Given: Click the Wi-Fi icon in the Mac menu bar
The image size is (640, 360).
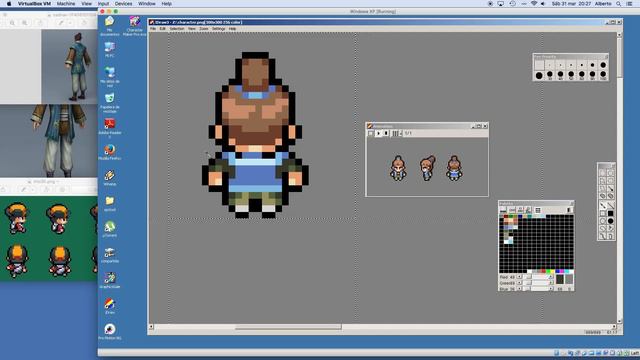Looking at the screenshot, I should pos(533,4).
